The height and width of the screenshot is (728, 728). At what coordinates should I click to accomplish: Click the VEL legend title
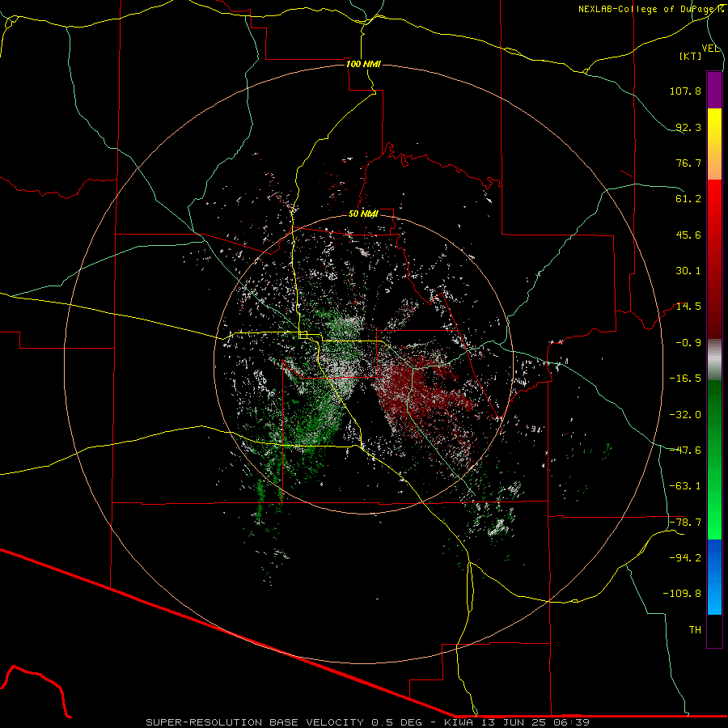[x=710, y=49]
